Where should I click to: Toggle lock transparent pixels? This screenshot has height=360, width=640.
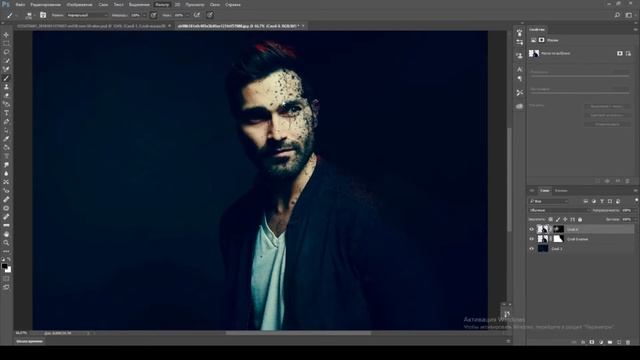coord(550,220)
